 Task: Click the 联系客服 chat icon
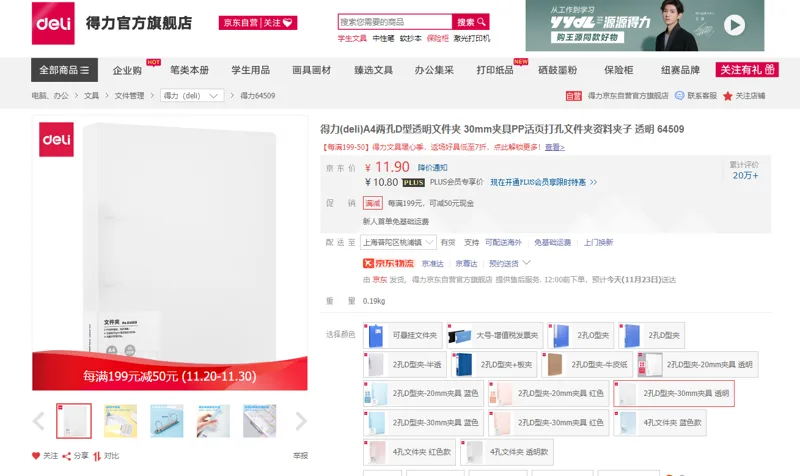pos(679,95)
